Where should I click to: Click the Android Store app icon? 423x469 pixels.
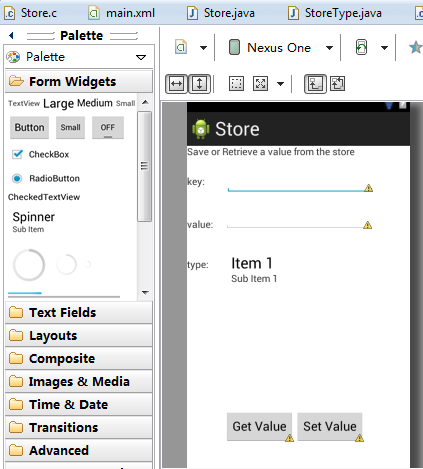click(x=201, y=129)
